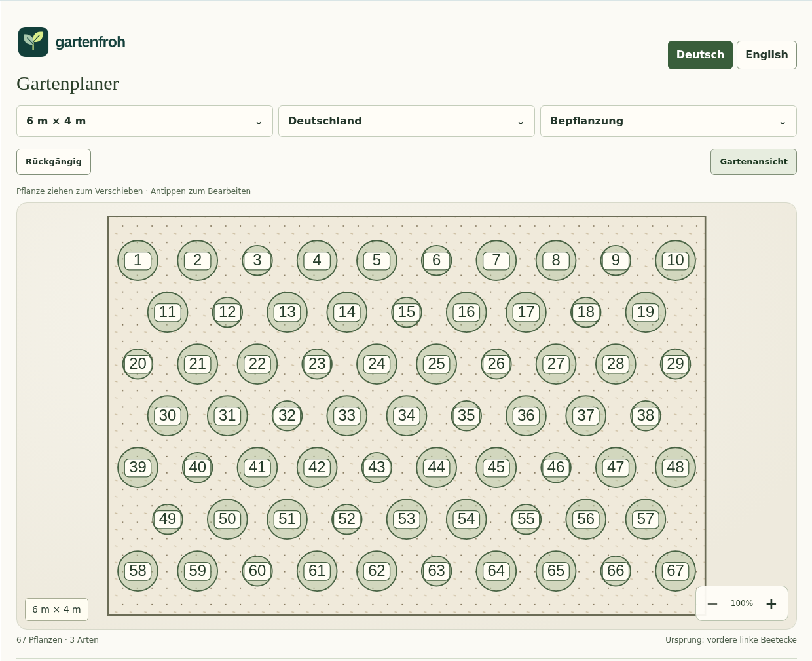Tap plant marker 43

(377, 467)
